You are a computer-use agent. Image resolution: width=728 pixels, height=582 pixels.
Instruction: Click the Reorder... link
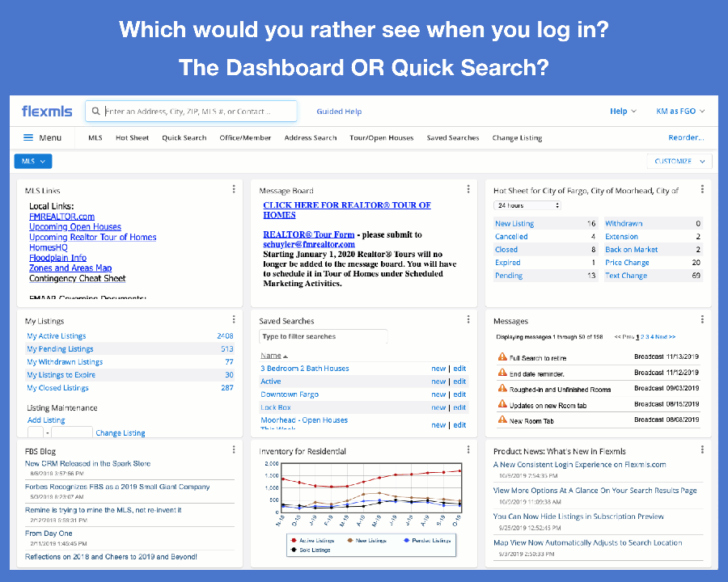click(x=686, y=137)
